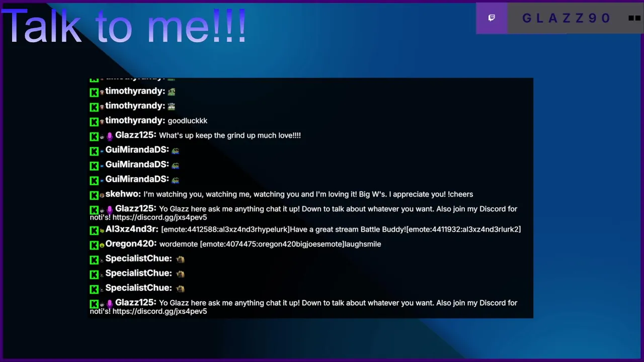
Task: Click the microphone badge on the "What's up" message
Action: click(110, 136)
